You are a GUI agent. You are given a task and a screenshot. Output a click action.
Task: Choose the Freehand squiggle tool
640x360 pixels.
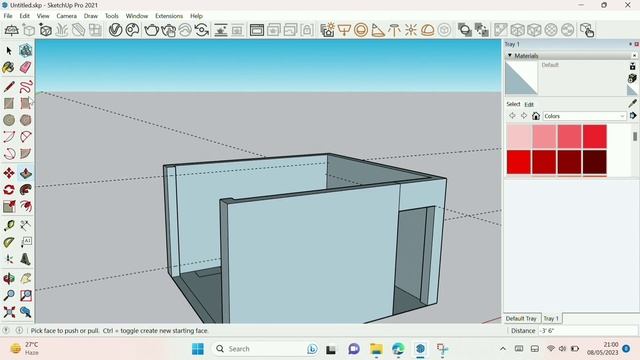coord(25,87)
